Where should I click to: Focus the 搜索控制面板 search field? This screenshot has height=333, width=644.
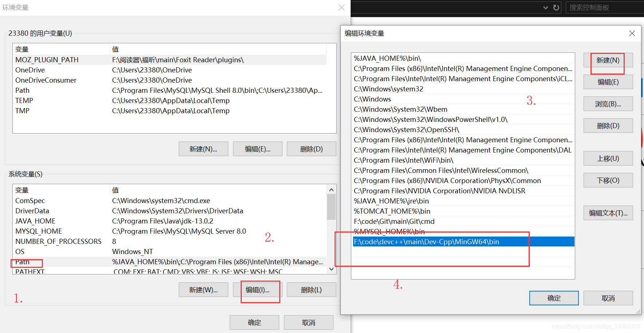pyautogui.click(x=605, y=8)
